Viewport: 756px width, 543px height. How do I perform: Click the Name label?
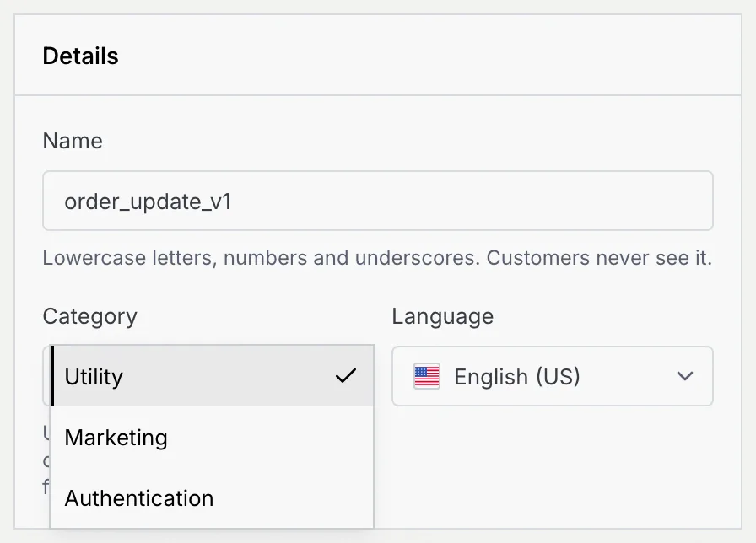[73, 141]
